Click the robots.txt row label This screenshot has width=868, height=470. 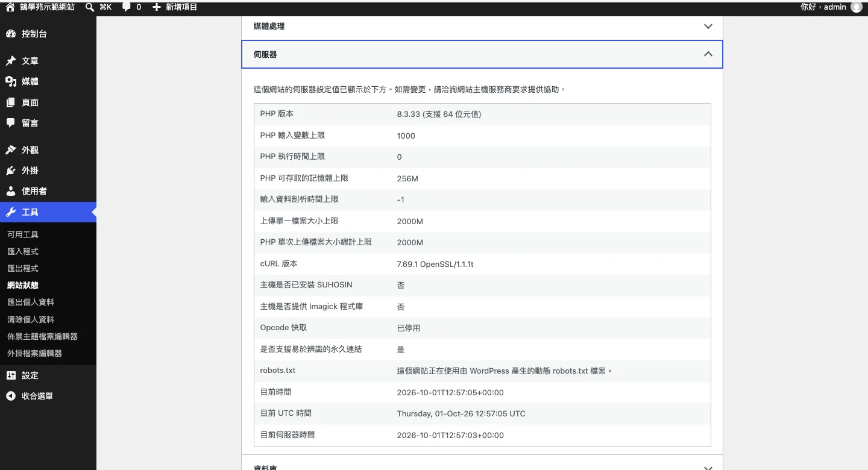[278, 371]
